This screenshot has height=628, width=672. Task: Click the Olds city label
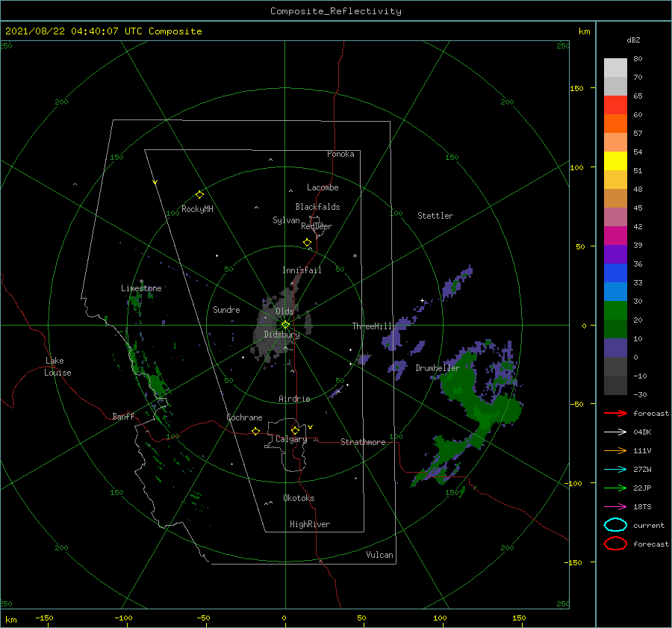coord(284,311)
